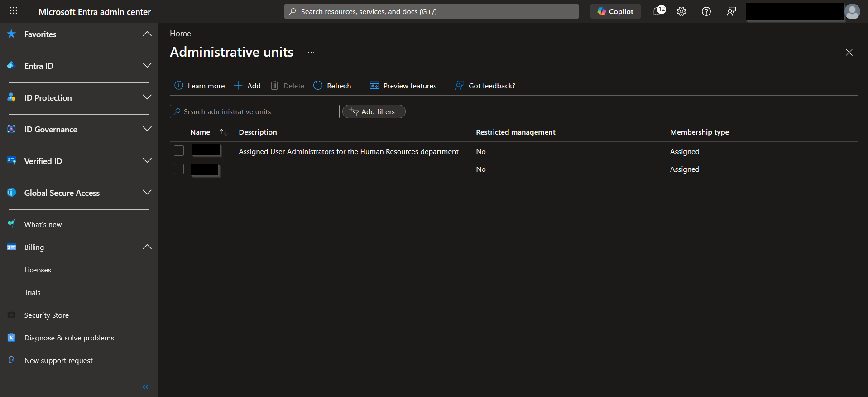Click the Entra ID diamond icon

pyautogui.click(x=12, y=66)
